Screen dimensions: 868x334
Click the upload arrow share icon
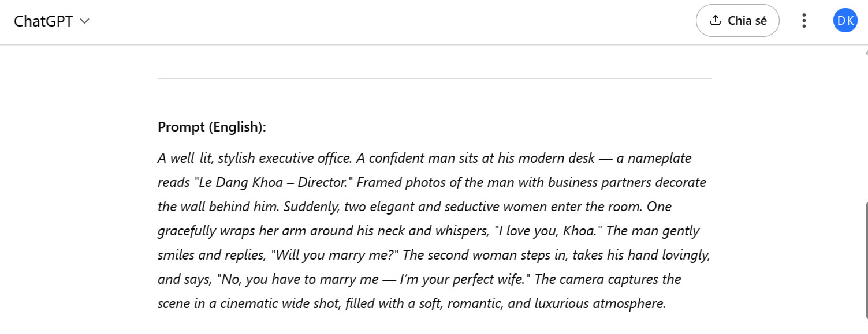click(716, 21)
